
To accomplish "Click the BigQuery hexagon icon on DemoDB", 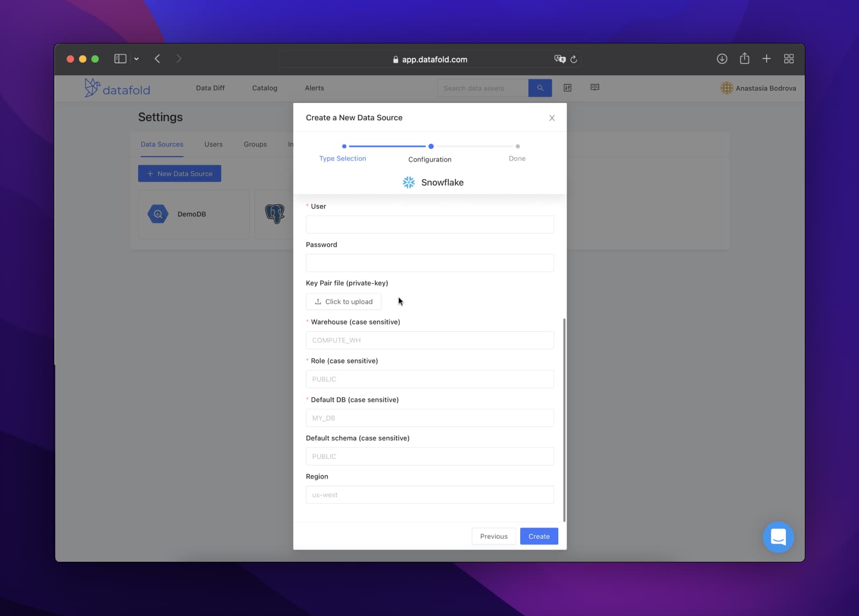I will 158,214.
